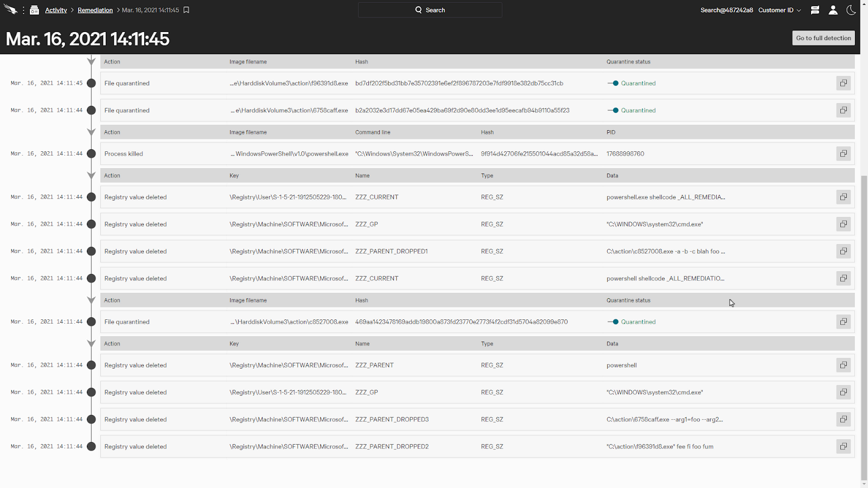868x488 pixels.
Task: Open details for the ZZZ_PARENT registry row
Action: (x=844, y=365)
